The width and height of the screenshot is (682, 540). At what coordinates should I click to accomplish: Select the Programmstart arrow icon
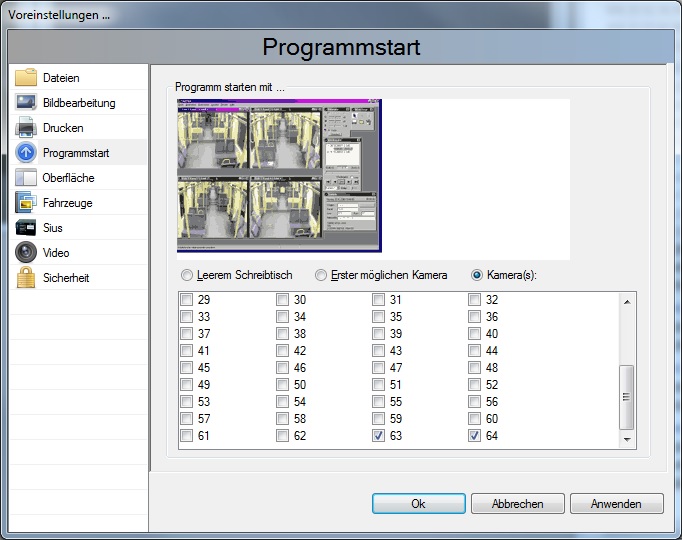tap(26, 153)
